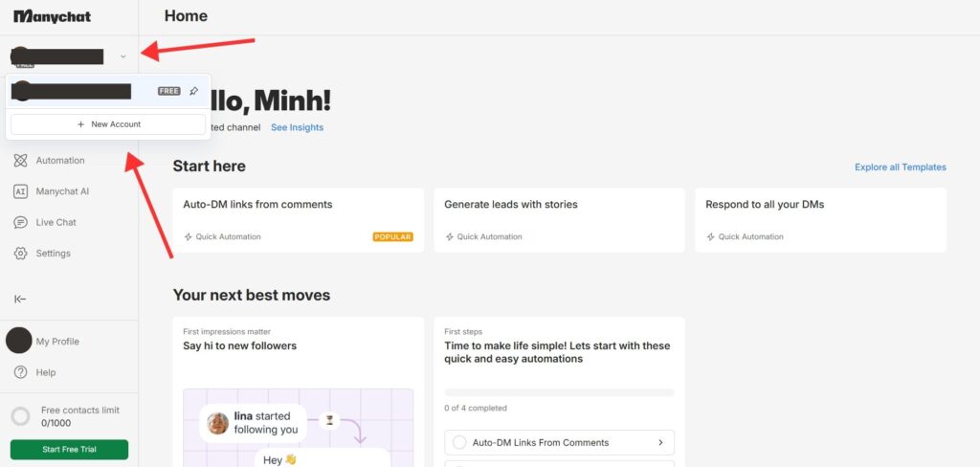Click Explore all Templates link
The width and height of the screenshot is (980, 467).
pyautogui.click(x=901, y=167)
